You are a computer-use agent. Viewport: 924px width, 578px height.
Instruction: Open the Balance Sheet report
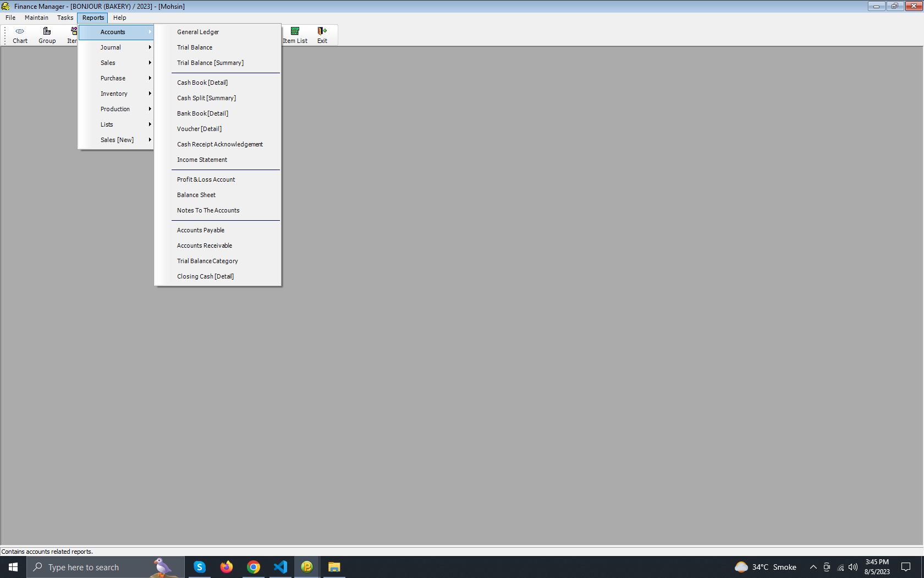pyautogui.click(x=196, y=195)
